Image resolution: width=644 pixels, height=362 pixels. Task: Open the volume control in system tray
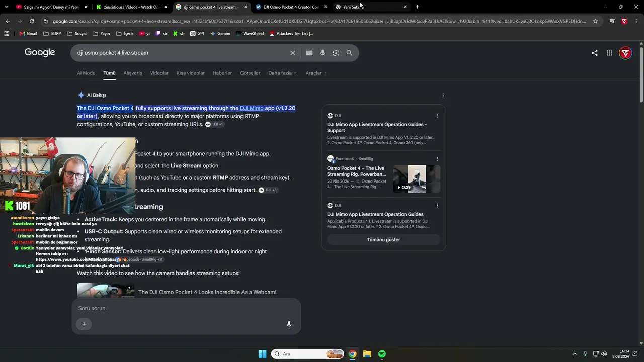pyautogui.click(x=604, y=354)
